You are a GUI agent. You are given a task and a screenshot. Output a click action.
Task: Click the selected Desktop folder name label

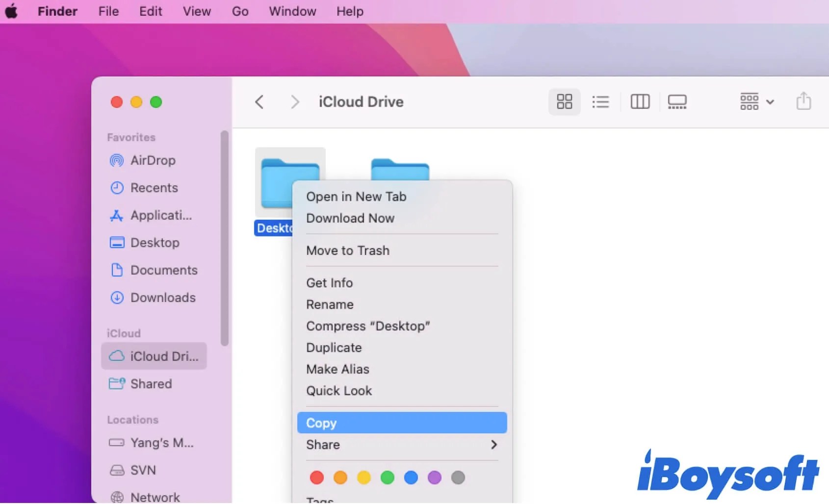[274, 228]
